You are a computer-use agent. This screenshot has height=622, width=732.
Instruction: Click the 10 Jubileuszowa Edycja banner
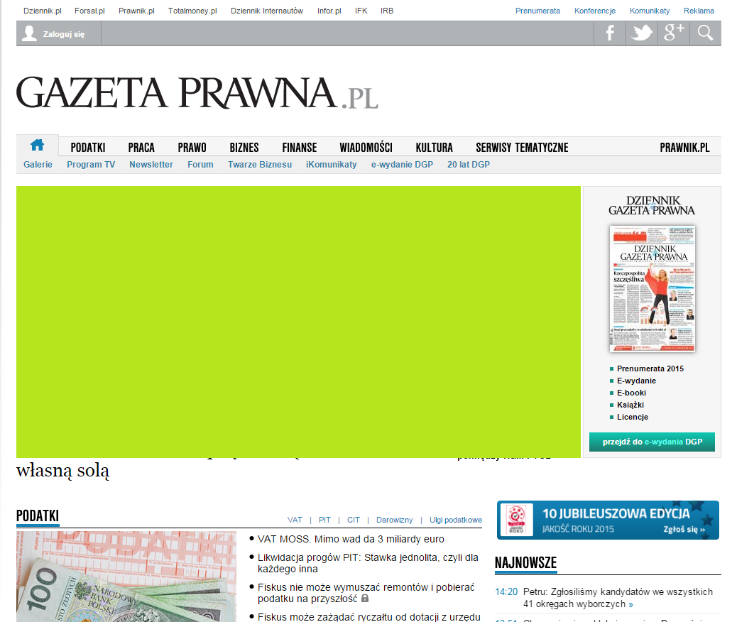(x=608, y=520)
